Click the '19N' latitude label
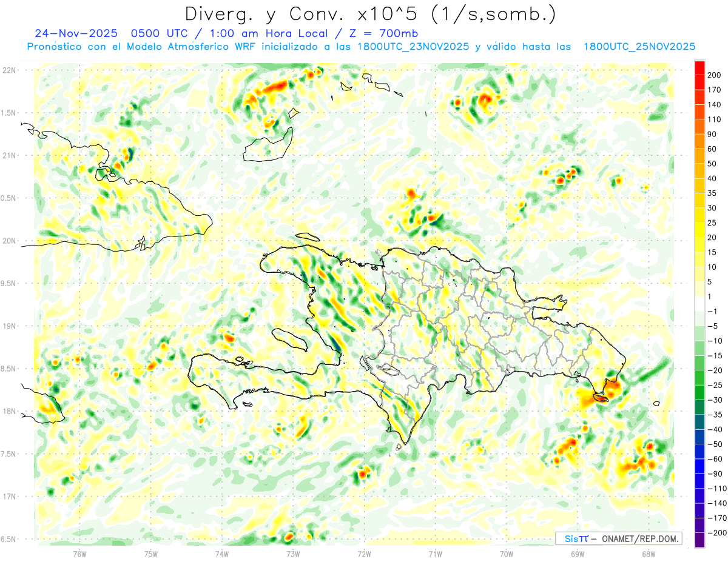This screenshot has height=562, width=728. tap(9, 326)
